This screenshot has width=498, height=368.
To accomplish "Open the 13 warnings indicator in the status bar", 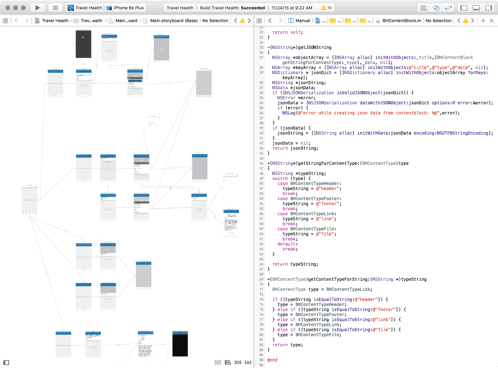I will click(326, 8).
